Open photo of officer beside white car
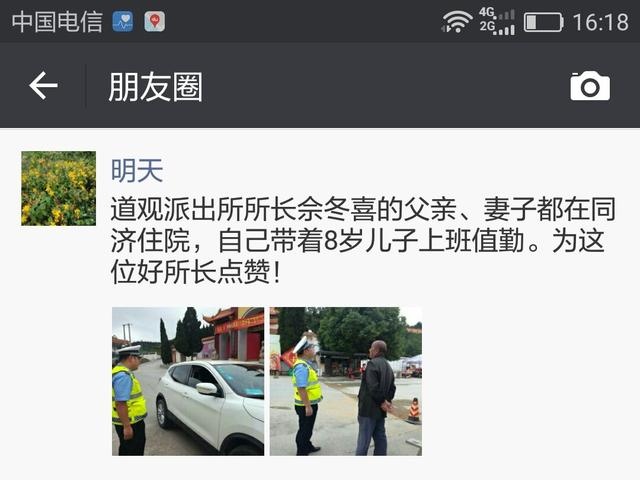Viewport: 640px width, 480px height. (188, 381)
